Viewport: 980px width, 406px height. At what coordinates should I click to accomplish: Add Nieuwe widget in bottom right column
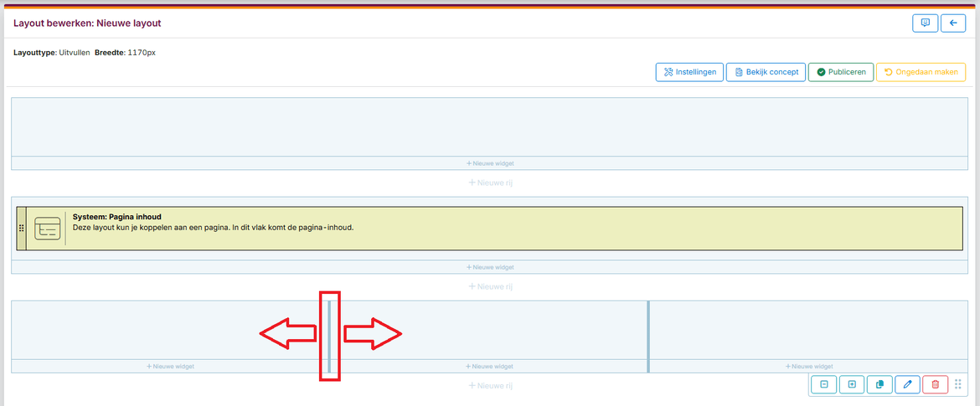tap(809, 367)
